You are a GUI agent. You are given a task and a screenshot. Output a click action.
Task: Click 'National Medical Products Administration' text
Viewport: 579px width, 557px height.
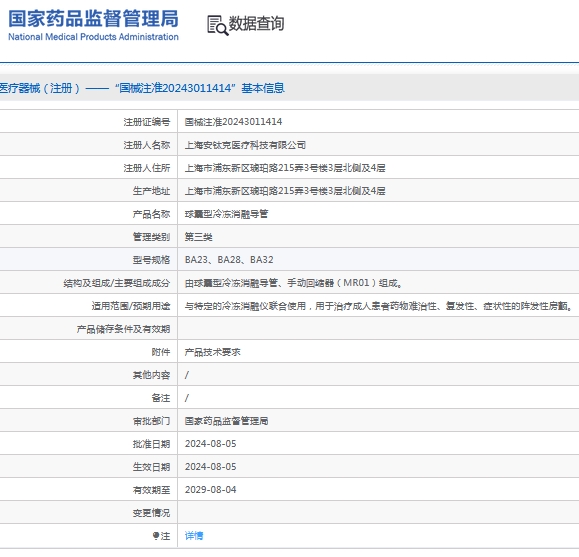click(x=93, y=37)
